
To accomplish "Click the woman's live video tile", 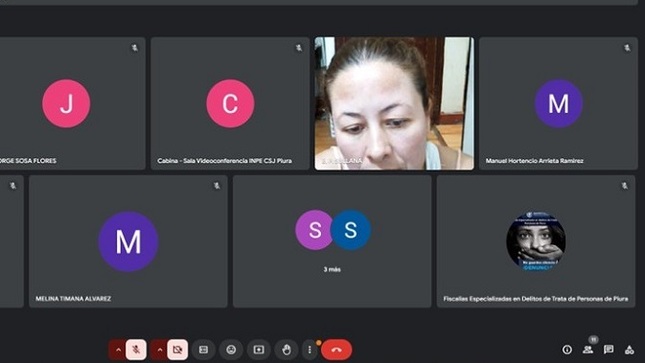I will (x=394, y=103).
